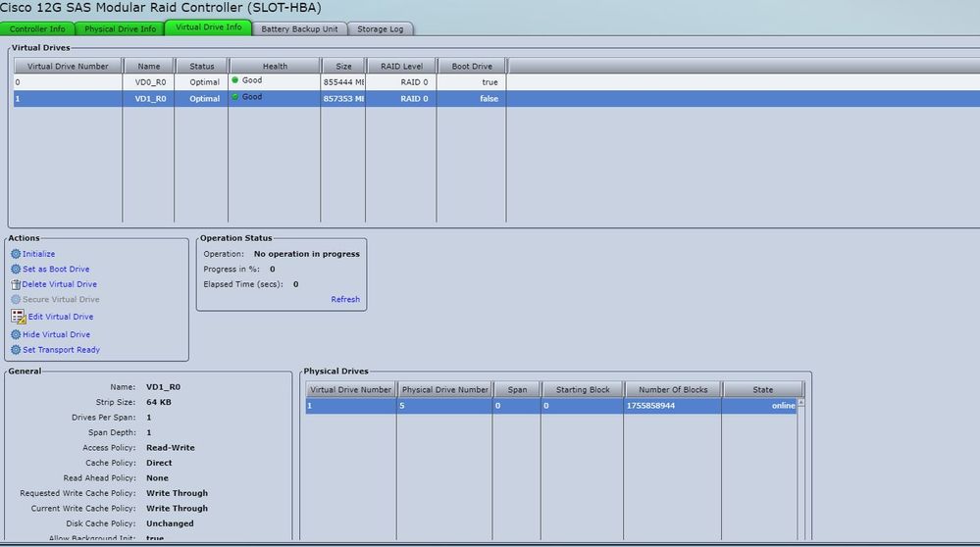The image size is (980, 547).
Task: Click RAID 0 cell in VD1_R0 row
Action: click(x=401, y=99)
